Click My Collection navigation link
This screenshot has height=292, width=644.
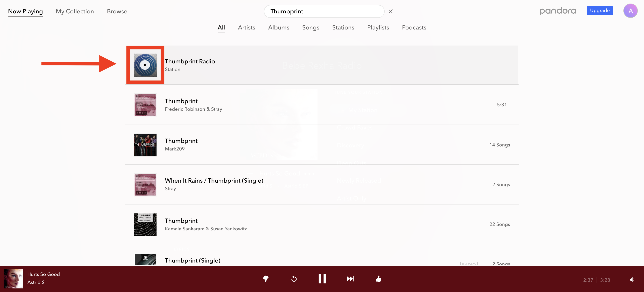[75, 11]
